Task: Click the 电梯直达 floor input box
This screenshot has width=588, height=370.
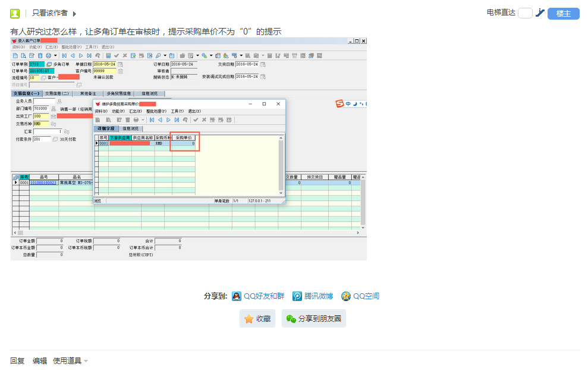Action: click(x=525, y=13)
